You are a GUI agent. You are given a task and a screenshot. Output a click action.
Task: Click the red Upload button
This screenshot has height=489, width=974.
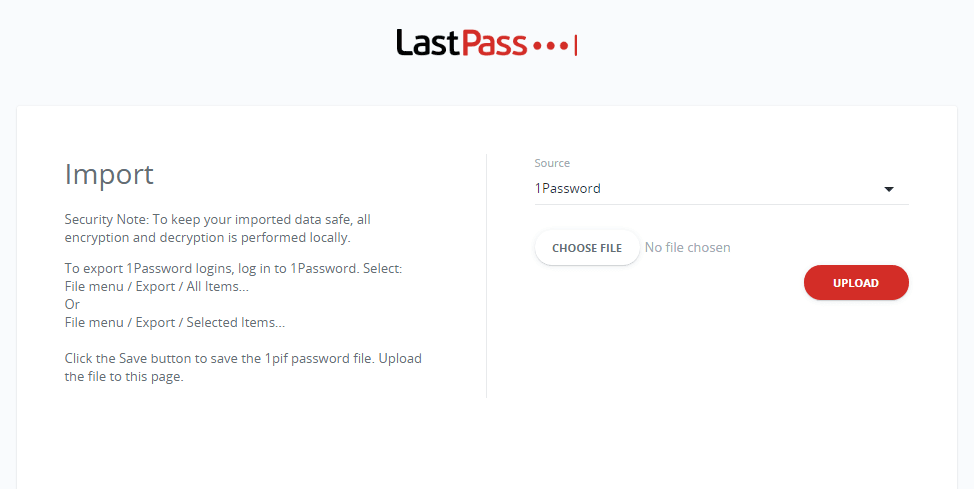[856, 283]
